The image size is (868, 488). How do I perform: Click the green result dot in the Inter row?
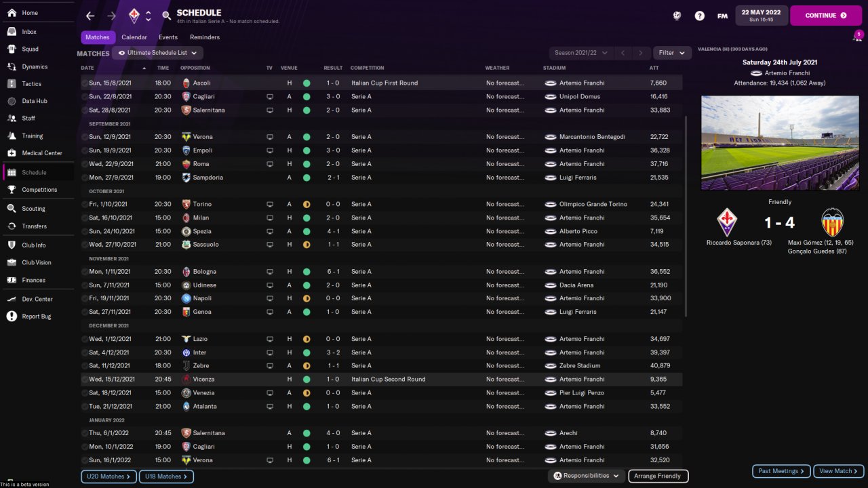307,352
